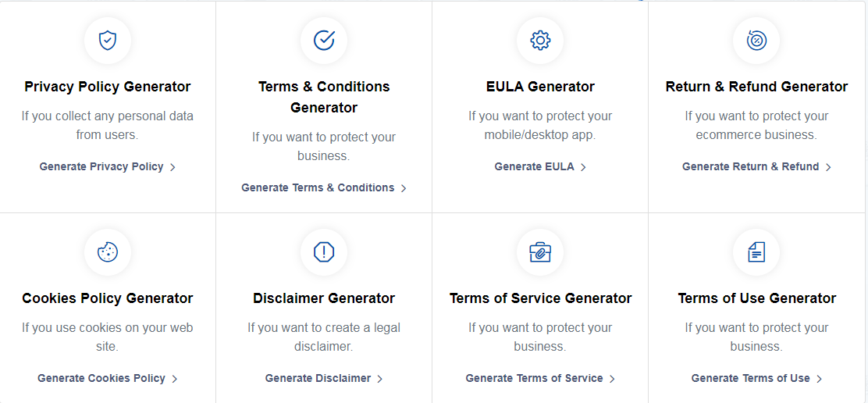
Task: Open the Generate Return & Refund link
Action: [756, 166]
